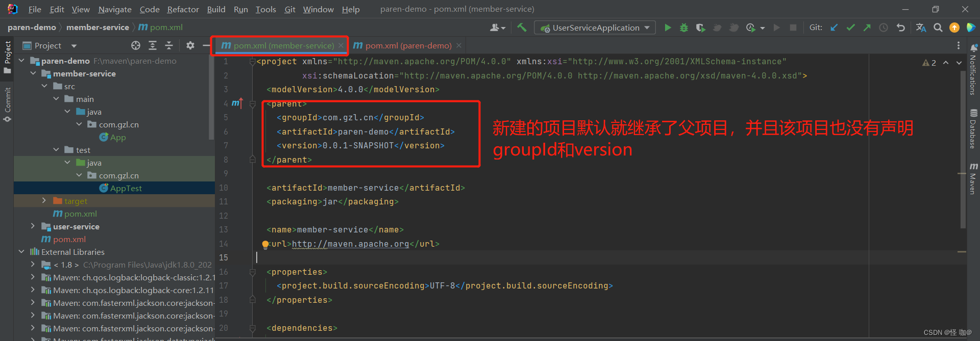Open Search Everywhere magnifier icon

(x=938, y=28)
